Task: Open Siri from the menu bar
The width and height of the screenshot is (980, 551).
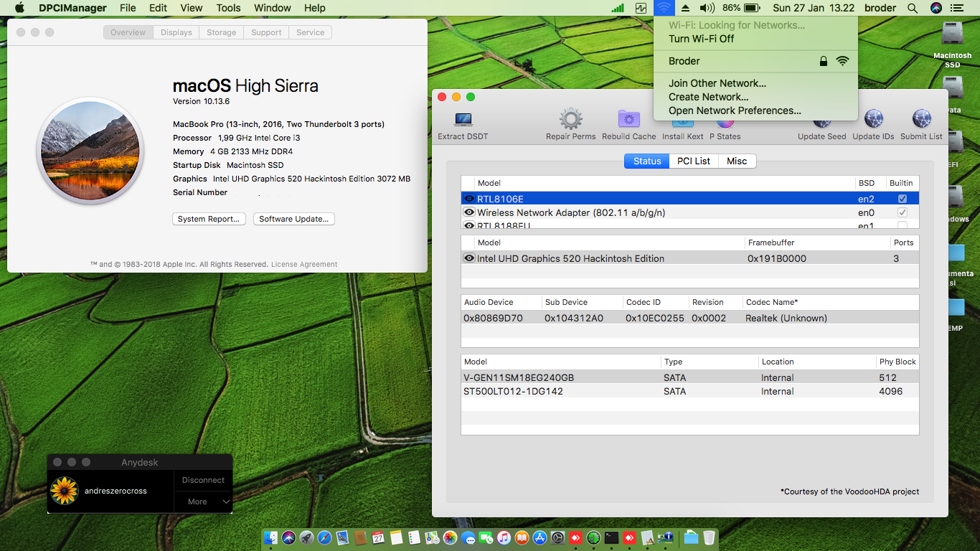Action: click(x=935, y=8)
